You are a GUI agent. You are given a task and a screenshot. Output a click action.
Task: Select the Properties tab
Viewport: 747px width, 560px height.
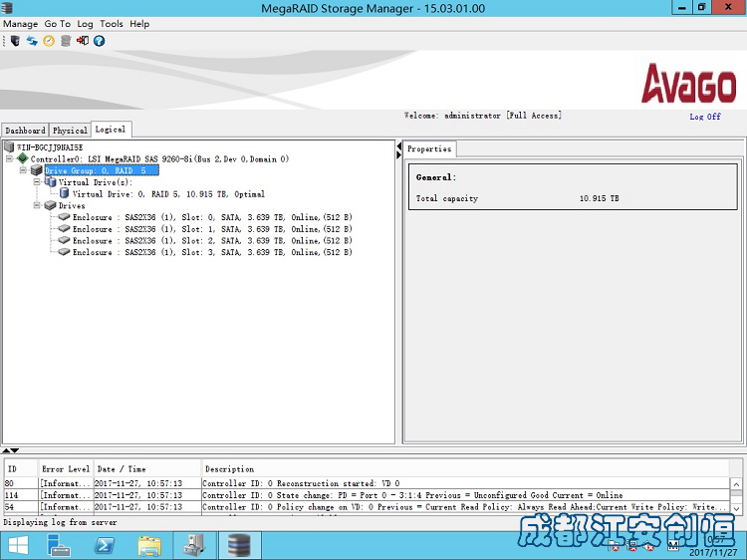[429, 148]
